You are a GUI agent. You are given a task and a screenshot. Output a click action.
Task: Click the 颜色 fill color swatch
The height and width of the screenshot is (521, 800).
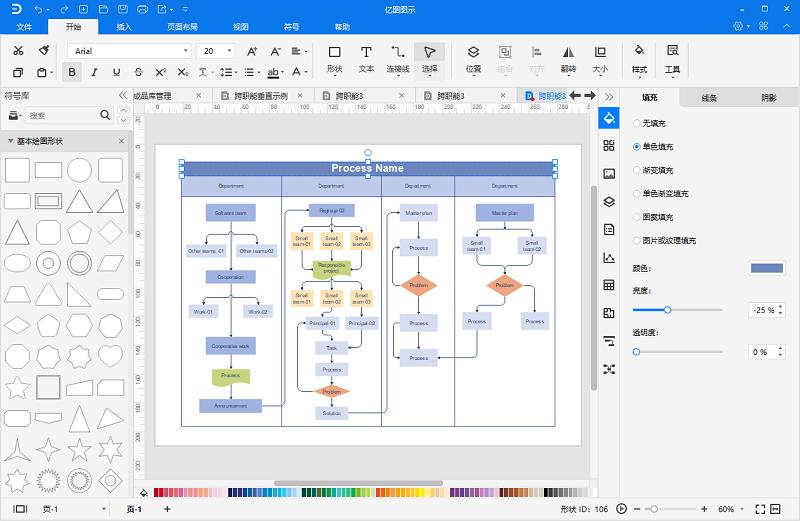coord(766,268)
